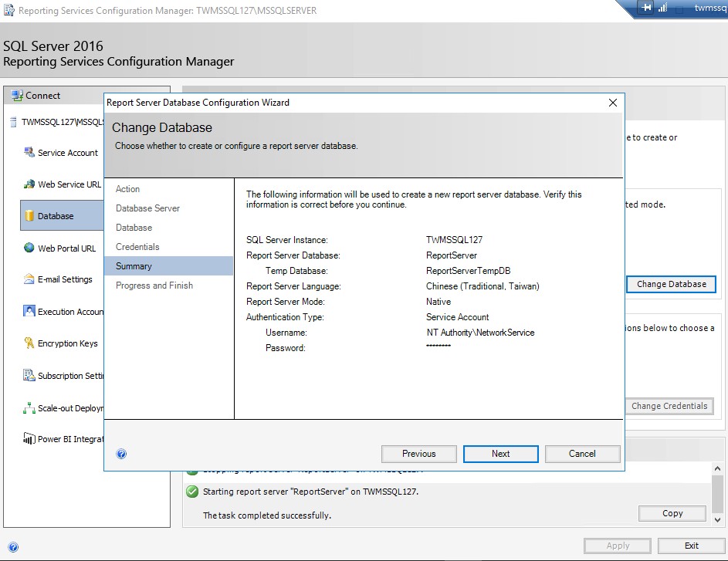This screenshot has height=561, width=728.
Task: Open the Database page in sidebar
Action: (x=63, y=216)
